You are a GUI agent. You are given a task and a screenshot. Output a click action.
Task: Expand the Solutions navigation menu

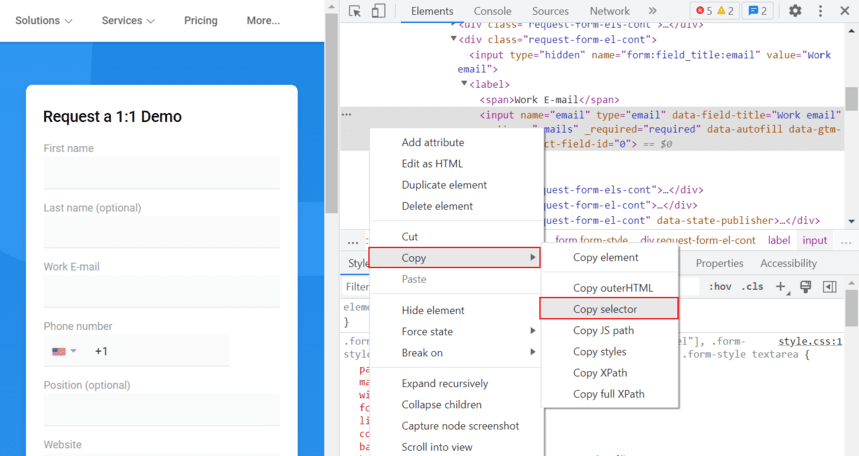(x=44, y=20)
